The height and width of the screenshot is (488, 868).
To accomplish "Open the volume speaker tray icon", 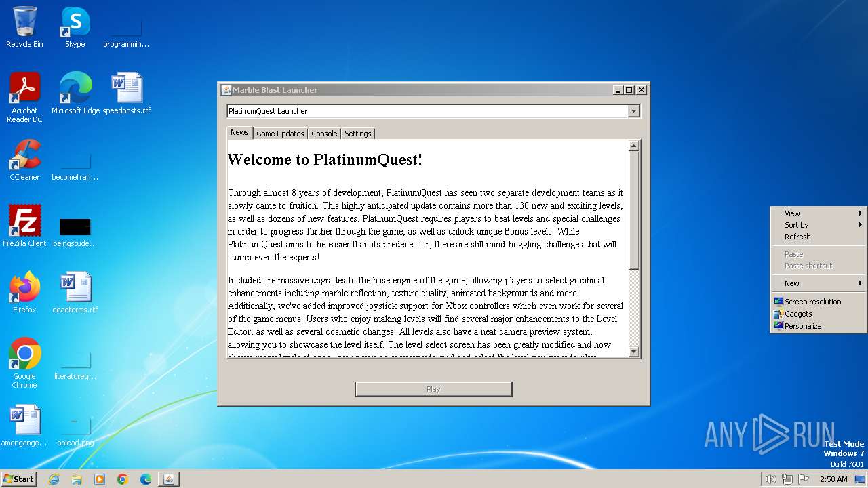I will (x=770, y=479).
